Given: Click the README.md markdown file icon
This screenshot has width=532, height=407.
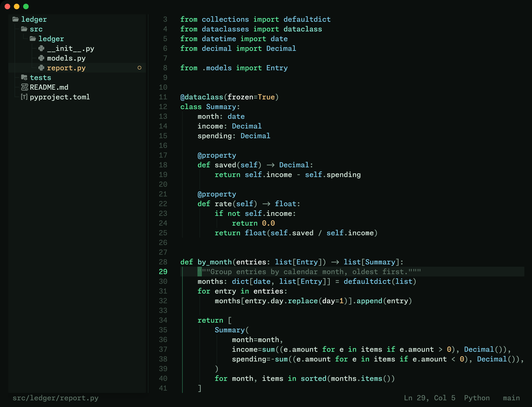Looking at the screenshot, I should click(24, 87).
